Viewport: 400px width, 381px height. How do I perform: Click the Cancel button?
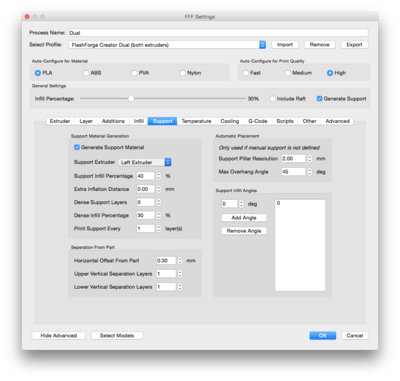pyautogui.click(x=355, y=336)
